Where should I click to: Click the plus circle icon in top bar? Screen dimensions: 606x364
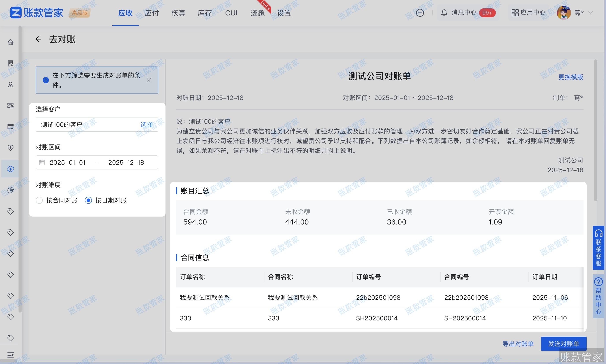pyautogui.click(x=419, y=13)
